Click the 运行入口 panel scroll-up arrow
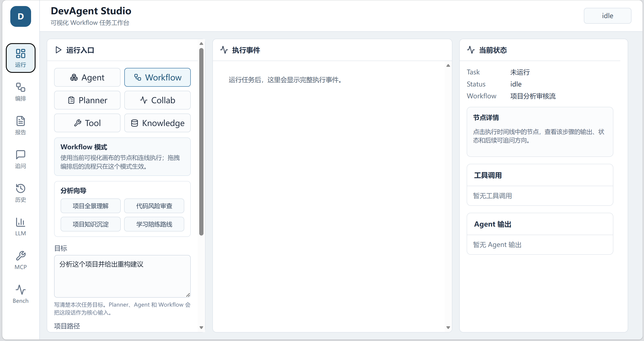Image resolution: width=644 pixels, height=341 pixels. click(x=201, y=44)
